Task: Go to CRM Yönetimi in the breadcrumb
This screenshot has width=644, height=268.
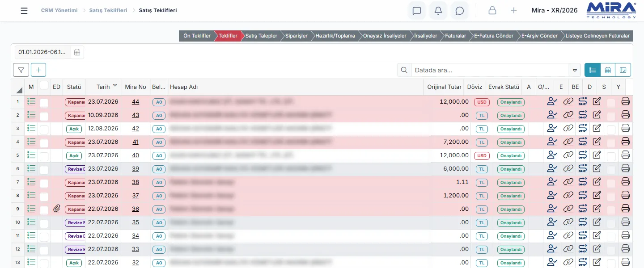Action: click(x=59, y=10)
